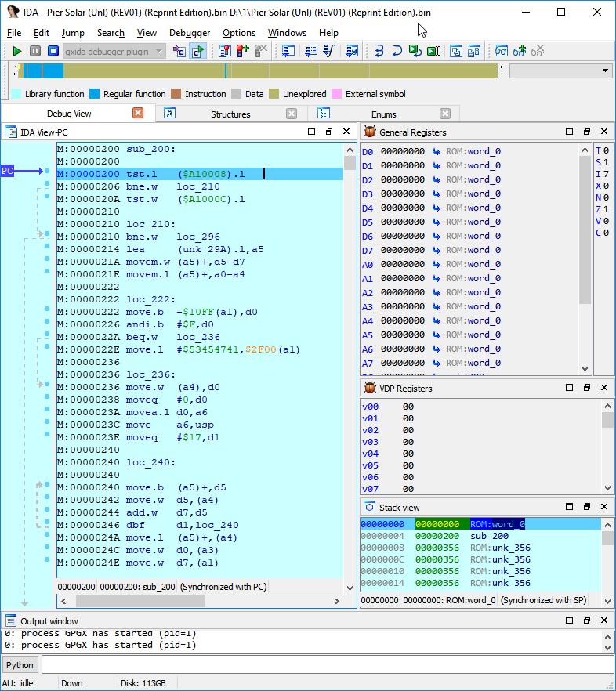The image size is (616, 691).
Task: Open the gxida debugger plugin dropdown
Action: pyautogui.click(x=159, y=51)
